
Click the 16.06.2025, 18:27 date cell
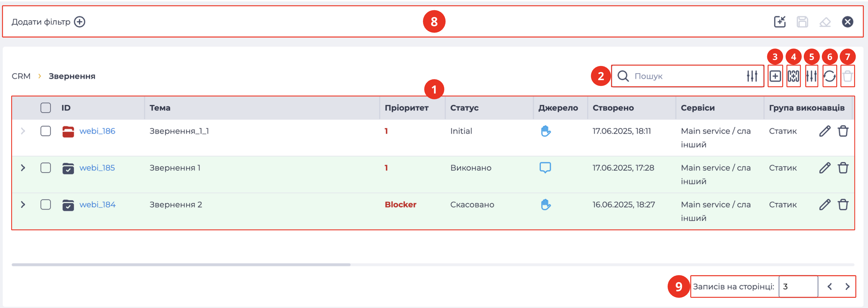pyautogui.click(x=624, y=205)
